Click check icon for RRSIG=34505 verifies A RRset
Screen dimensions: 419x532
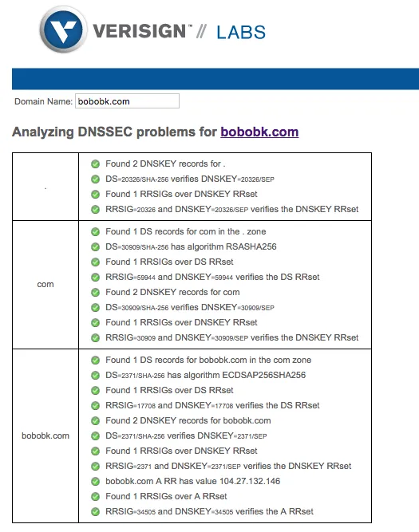96,511
